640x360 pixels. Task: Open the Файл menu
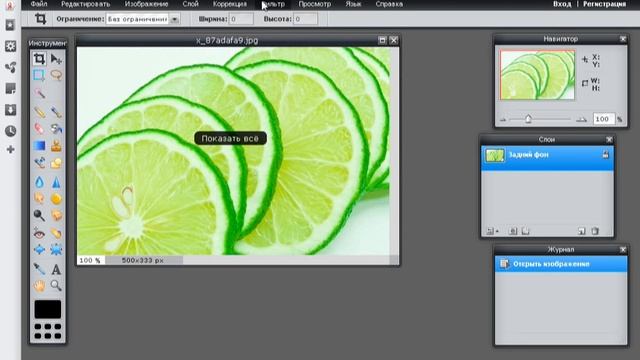coord(39,4)
